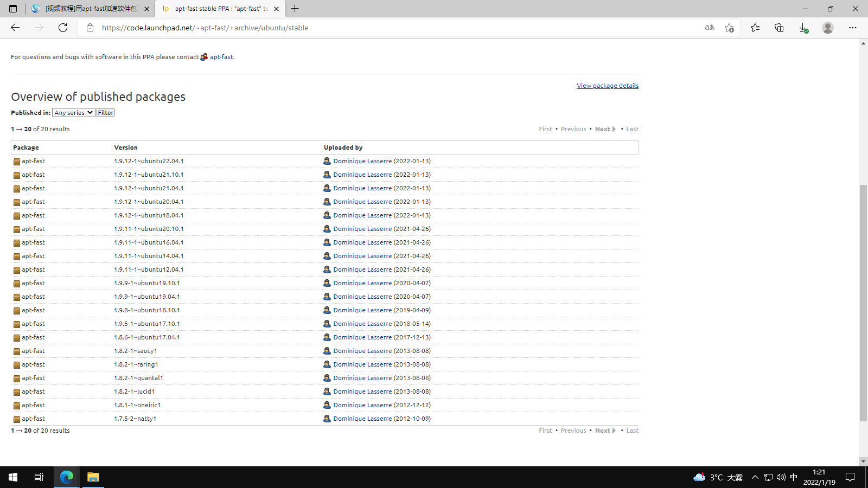Open the translate page option

coord(710,28)
